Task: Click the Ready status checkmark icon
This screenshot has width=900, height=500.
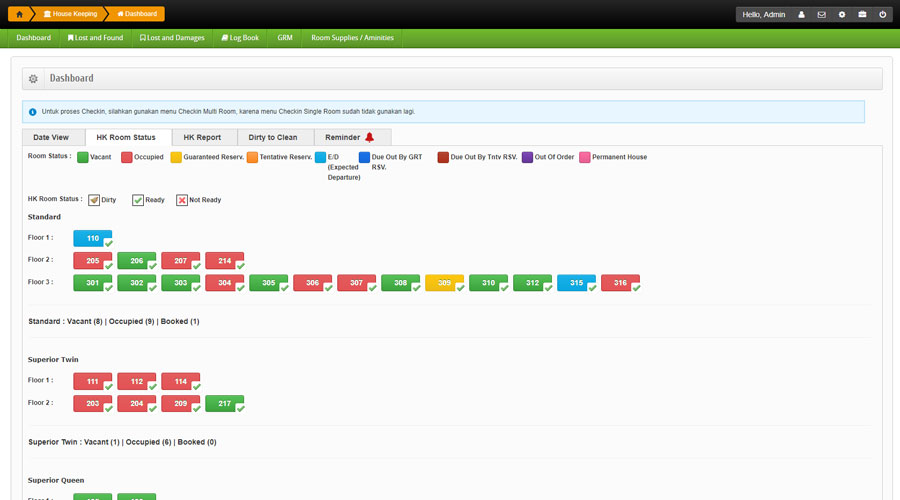Action: pos(138,200)
